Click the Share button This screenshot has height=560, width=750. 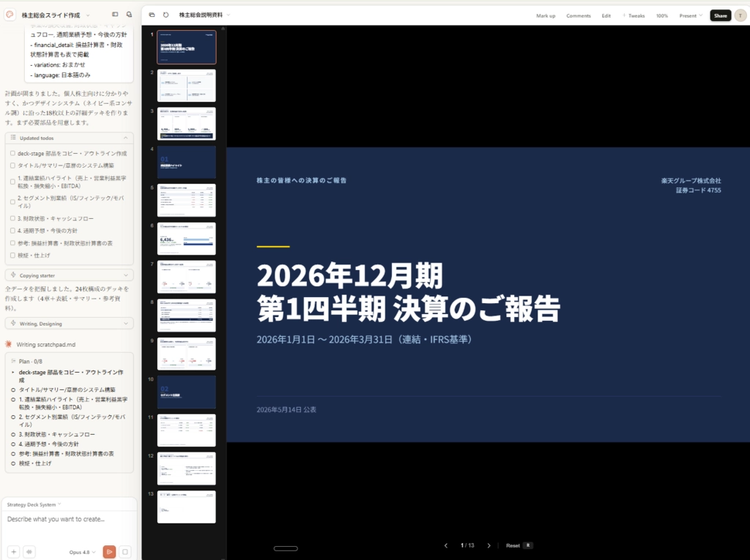pyautogui.click(x=721, y=15)
